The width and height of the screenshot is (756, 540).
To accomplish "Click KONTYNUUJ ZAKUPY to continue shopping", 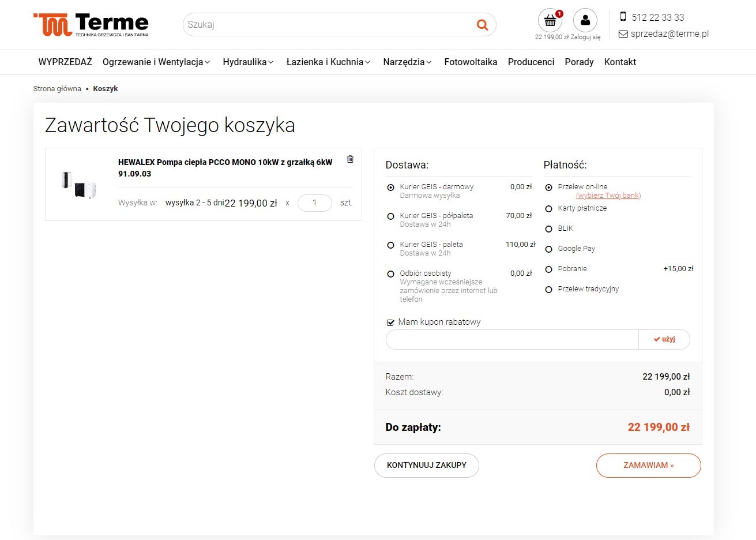I will click(426, 465).
